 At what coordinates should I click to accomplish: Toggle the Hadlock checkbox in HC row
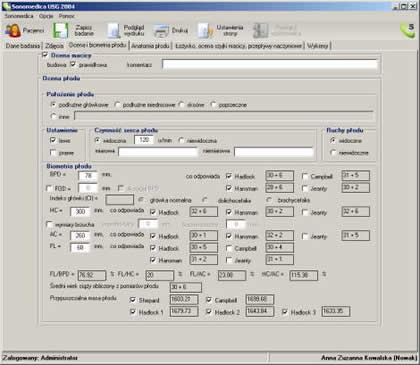point(153,212)
